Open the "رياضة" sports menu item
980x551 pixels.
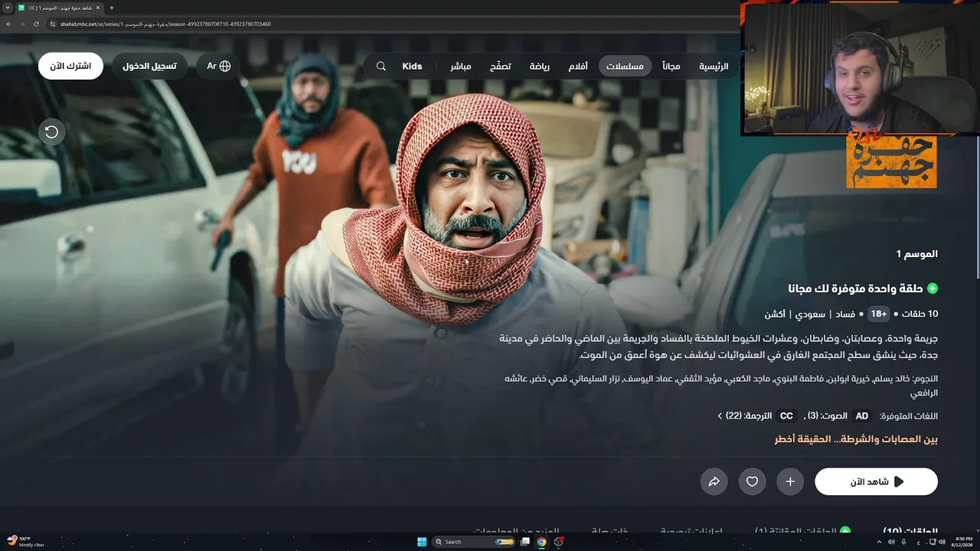pyautogui.click(x=540, y=67)
